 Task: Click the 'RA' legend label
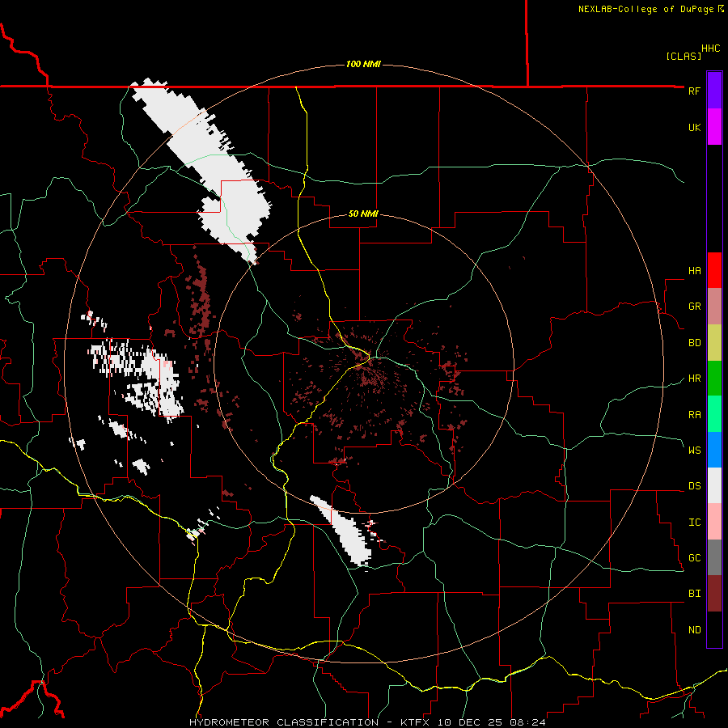[694, 414]
